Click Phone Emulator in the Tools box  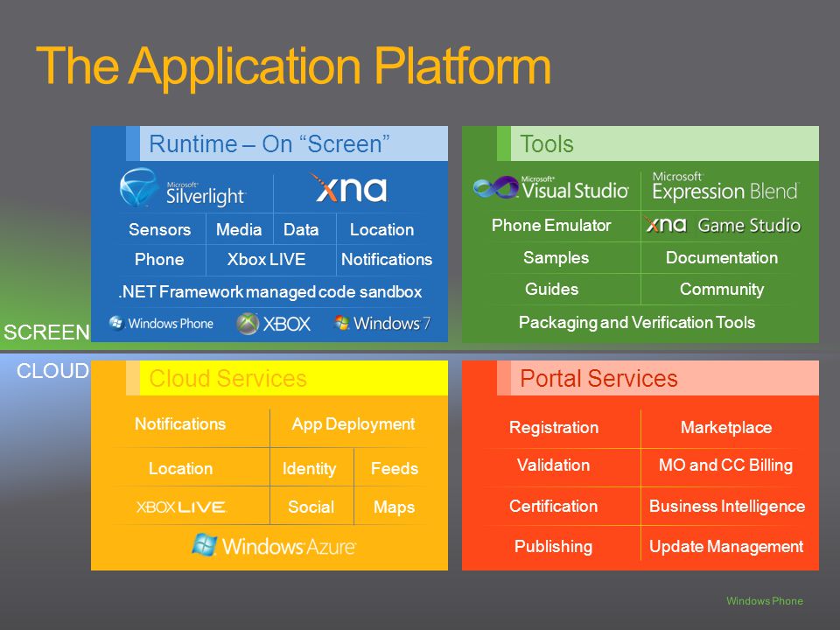coord(551,225)
